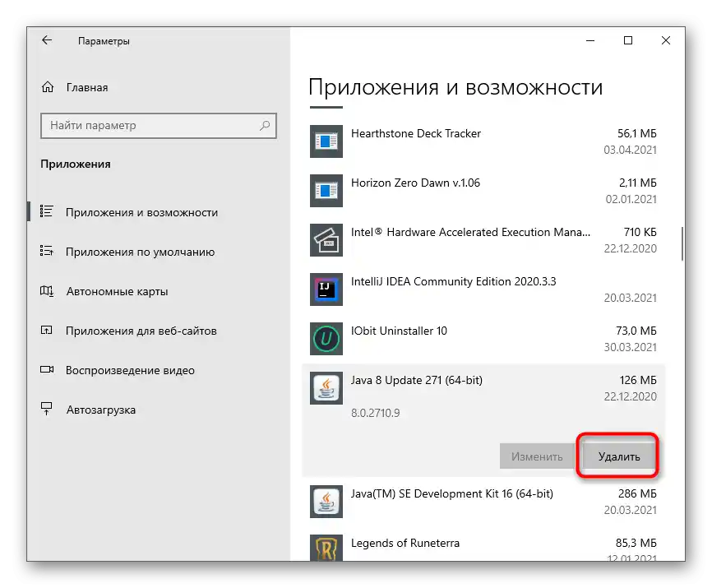Screen dimensions: 712x588
Task: Focus the Найти параметр search field
Action: coord(159,125)
